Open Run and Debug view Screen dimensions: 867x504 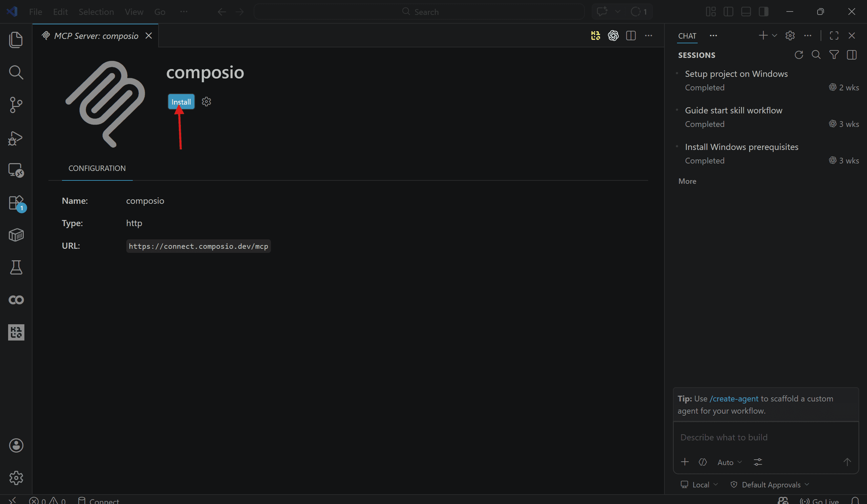click(x=16, y=138)
